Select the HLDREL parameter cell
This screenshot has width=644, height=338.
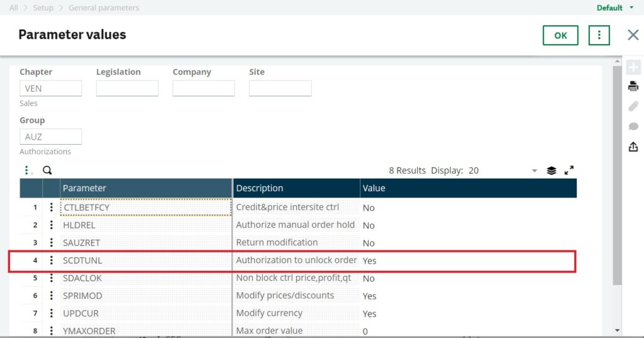coord(146,225)
